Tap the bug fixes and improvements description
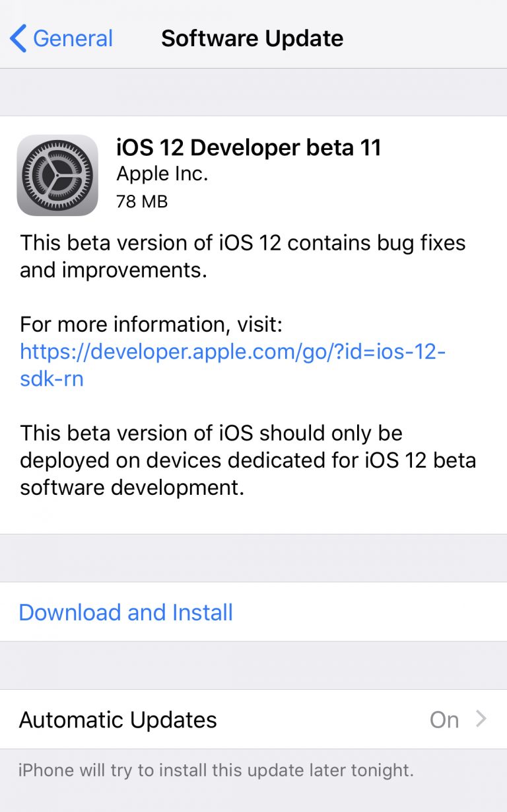Image resolution: width=507 pixels, height=812 pixels. [x=242, y=256]
